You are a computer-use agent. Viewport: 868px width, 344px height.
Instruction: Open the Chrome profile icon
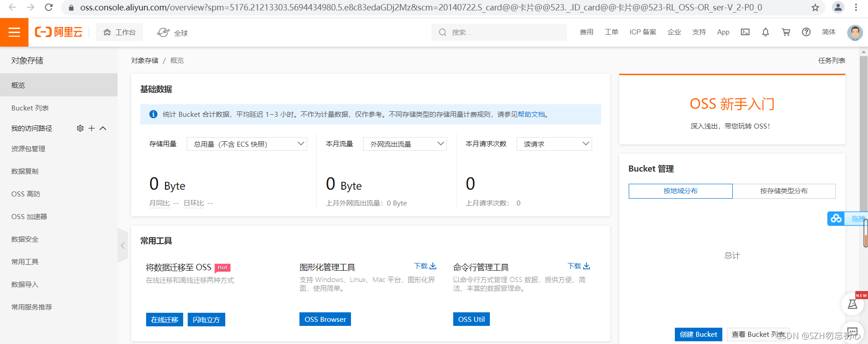tap(838, 7)
